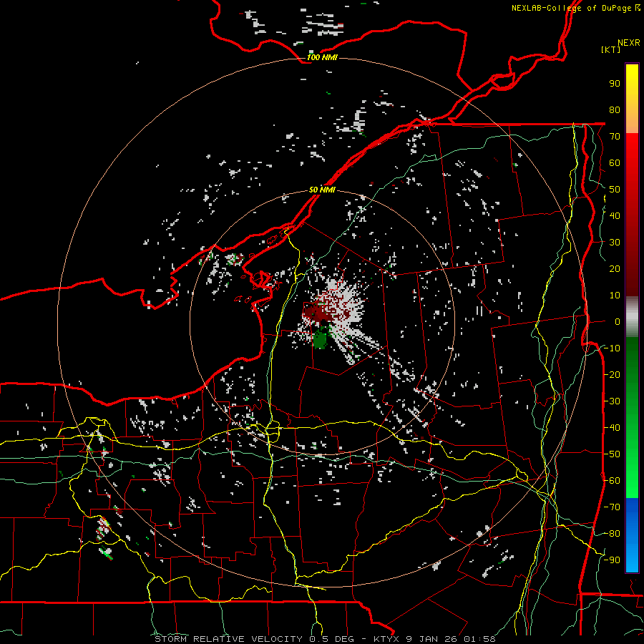Click the -70 scale label
The height and width of the screenshot is (644, 644).
point(612,507)
